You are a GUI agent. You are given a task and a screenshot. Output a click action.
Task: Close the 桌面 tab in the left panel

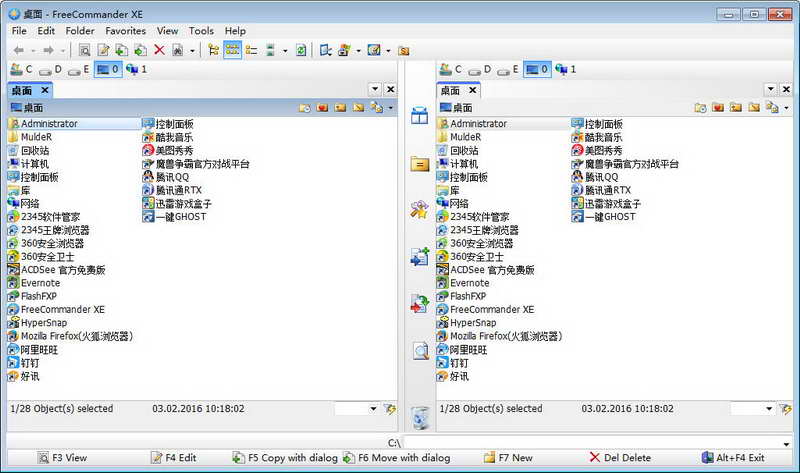(x=45, y=90)
